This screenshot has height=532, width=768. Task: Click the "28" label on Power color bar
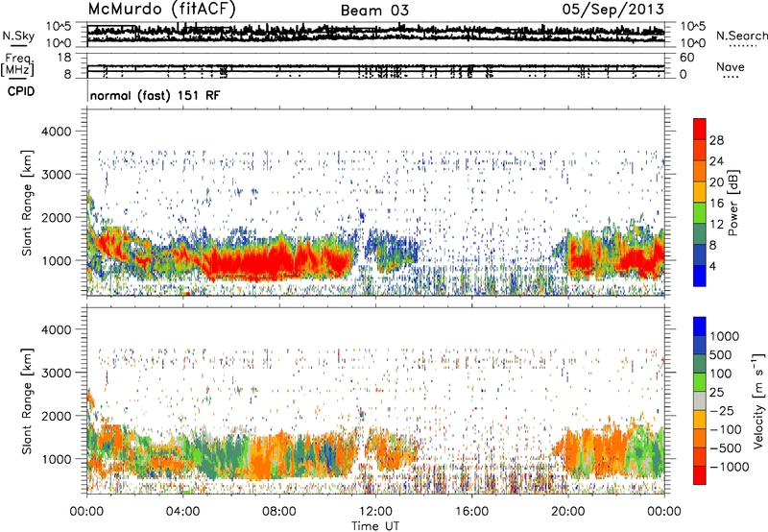pyautogui.click(x=716, y=140)
